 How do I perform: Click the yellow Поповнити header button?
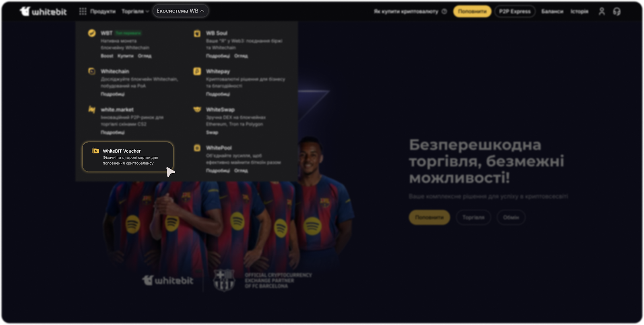point(472,11)
